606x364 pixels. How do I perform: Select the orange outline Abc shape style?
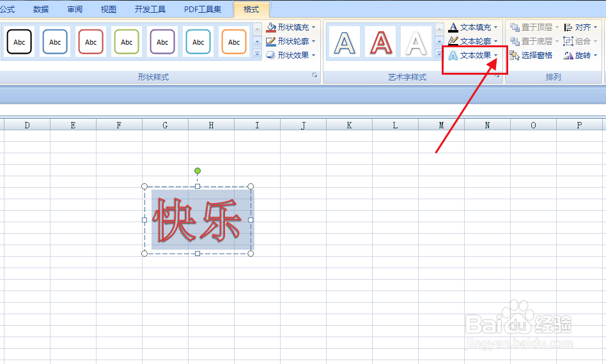click(x=234, y=42)
